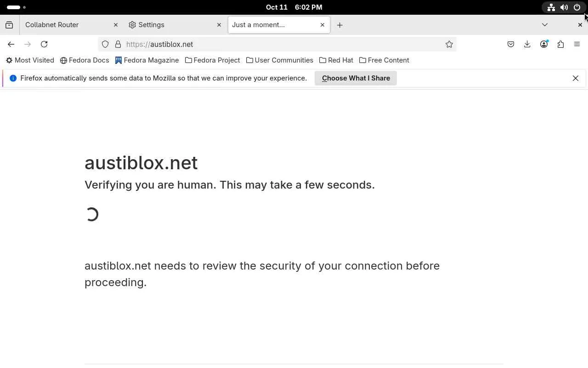Expand the list all tabs dropdown
588x368 pixels.
coord(545,25)
